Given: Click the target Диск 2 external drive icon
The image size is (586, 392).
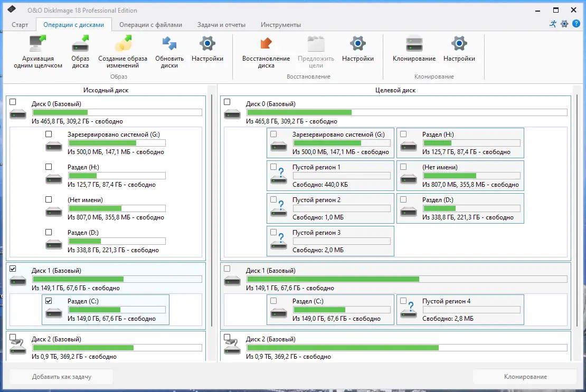Looking at the screenshot, I should coord(232,346).
